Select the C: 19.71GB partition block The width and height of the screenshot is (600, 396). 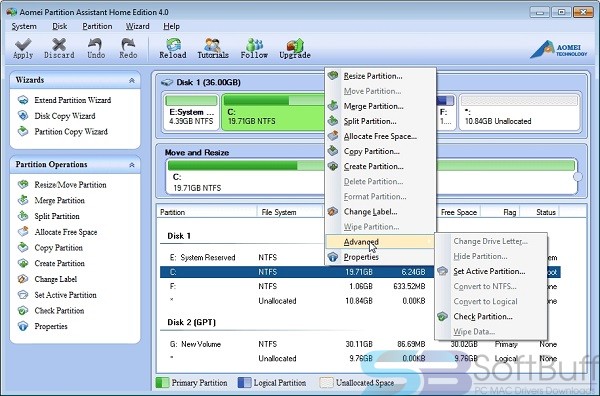tap(273, 112)
